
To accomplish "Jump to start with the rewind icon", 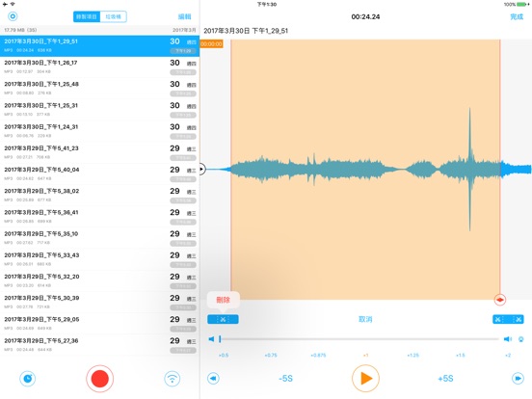I will click(213, 379).
